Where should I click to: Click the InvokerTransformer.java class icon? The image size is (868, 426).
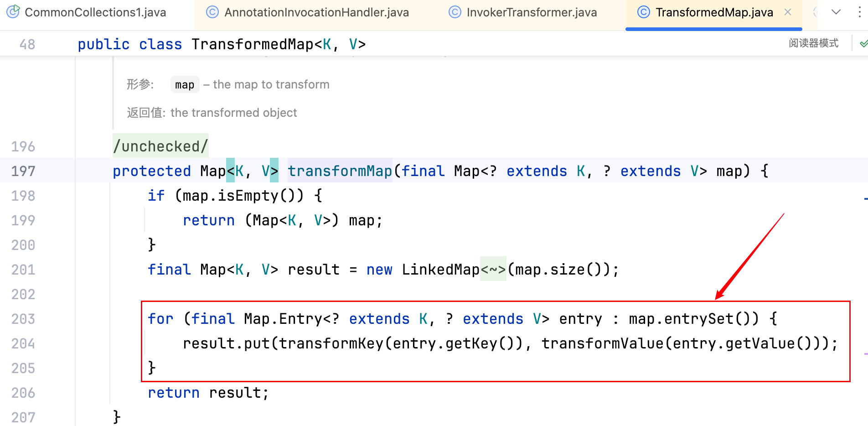[455, 12]
